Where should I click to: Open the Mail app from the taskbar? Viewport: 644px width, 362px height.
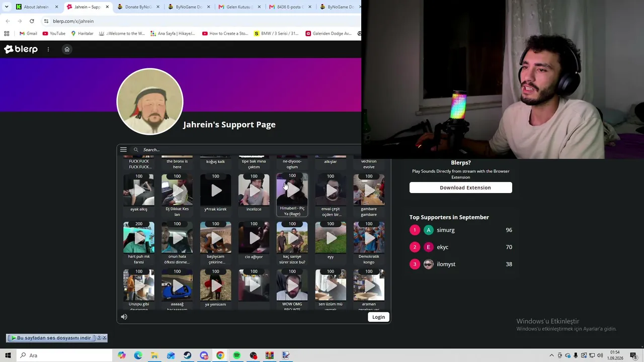click(171, 355)
